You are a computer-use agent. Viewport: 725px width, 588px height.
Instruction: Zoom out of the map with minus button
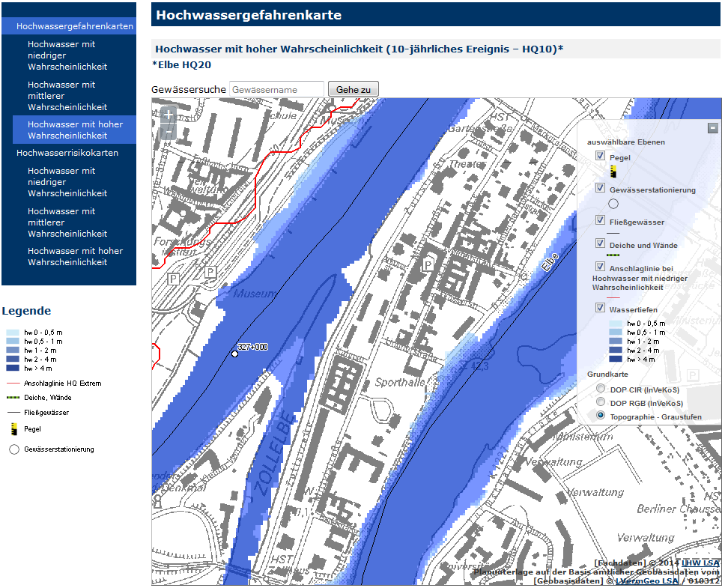pyautogui.click(x=168, y=133)
